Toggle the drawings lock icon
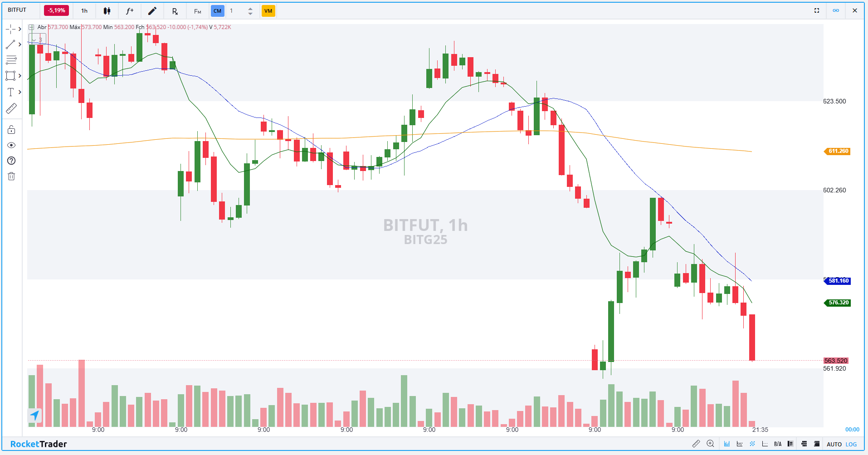This screenshot has height=455, width=868. pyautogui.click(x=11, y=130)
